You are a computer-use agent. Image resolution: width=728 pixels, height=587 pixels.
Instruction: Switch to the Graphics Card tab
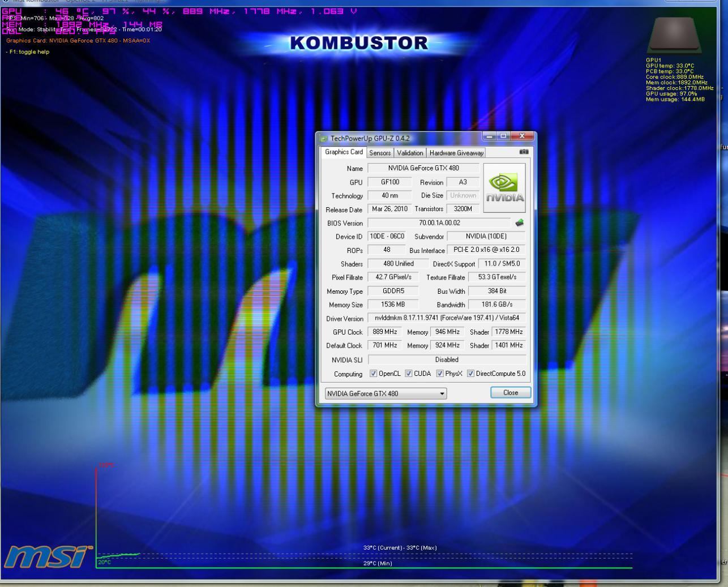[x=344, y=152]
